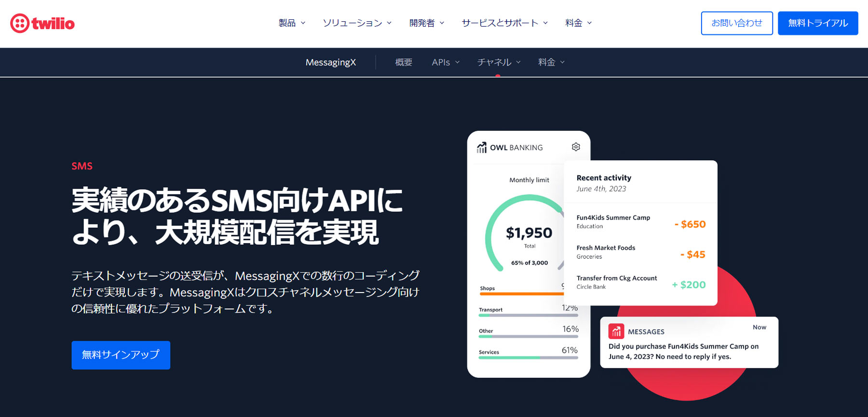Expand the サービスとサポート dropdown menu

[504, 23]
